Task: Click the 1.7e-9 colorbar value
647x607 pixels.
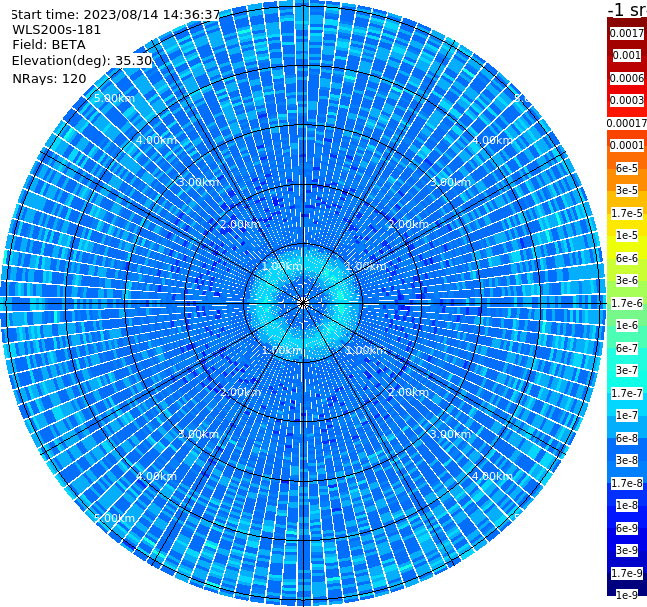Action: (627, 573)
